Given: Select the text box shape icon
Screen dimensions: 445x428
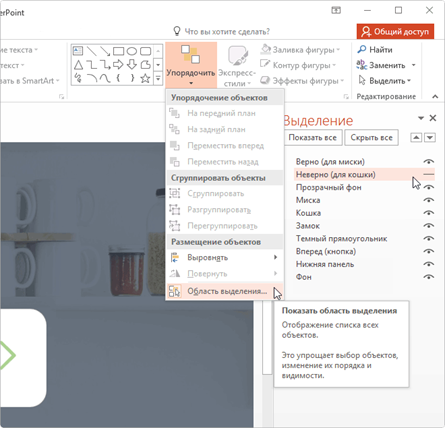Looking at the screenshot, I should coord(78,51).
